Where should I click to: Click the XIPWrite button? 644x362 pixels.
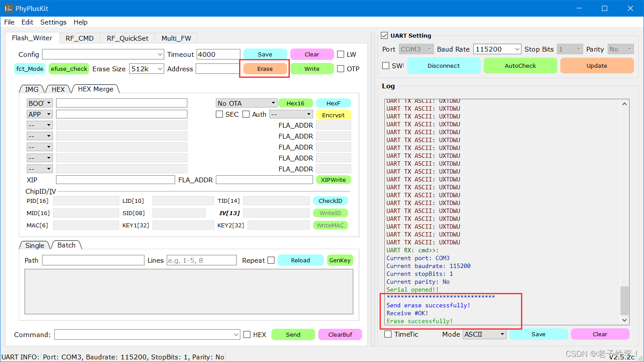point(333,180)
